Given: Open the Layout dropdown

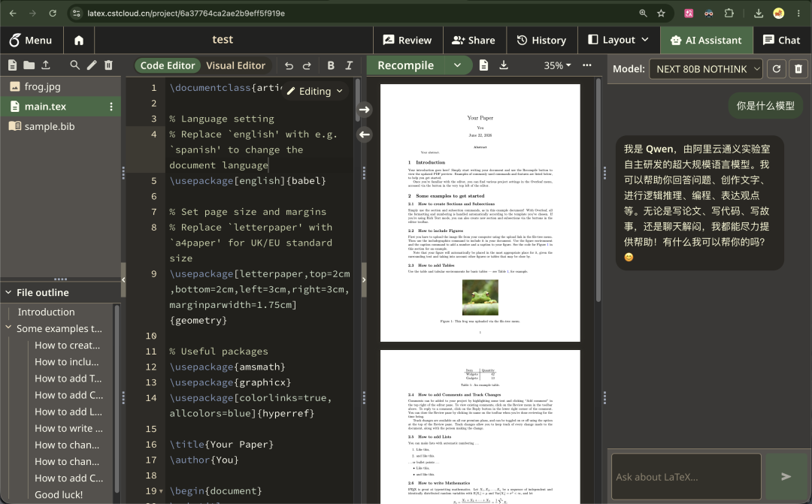Looking at the screenshot, I should (x=618, y=41).
